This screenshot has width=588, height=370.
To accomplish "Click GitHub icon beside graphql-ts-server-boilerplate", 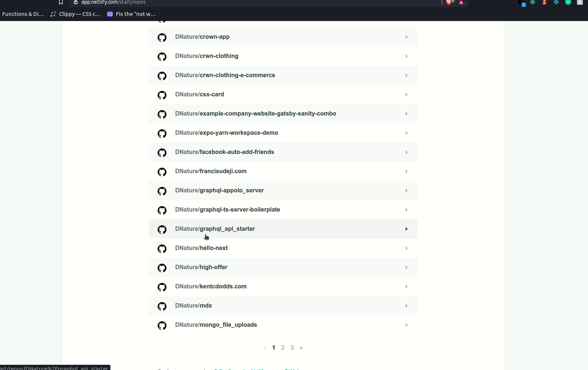I will point(162,210).
